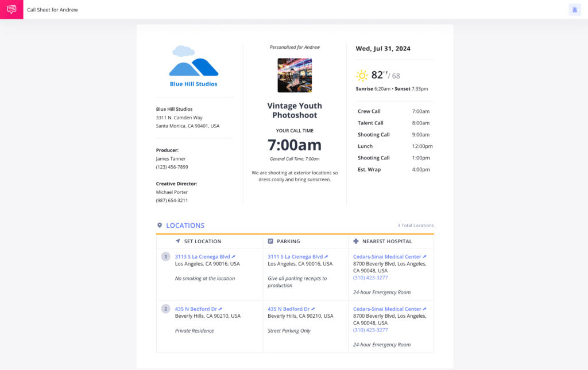
Task: Open the 3113 S La Cienega Blvd location link
Action: point(202,256)
